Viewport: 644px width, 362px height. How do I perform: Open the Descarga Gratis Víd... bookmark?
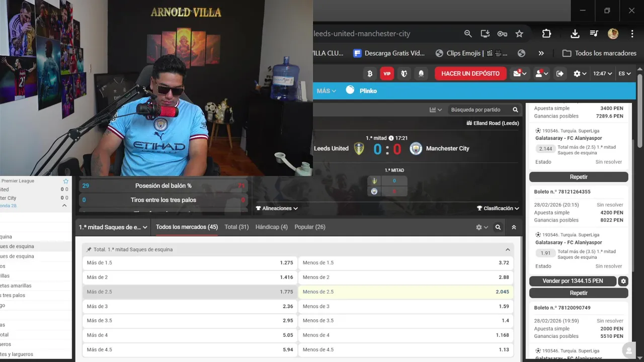tap(389, 53)
